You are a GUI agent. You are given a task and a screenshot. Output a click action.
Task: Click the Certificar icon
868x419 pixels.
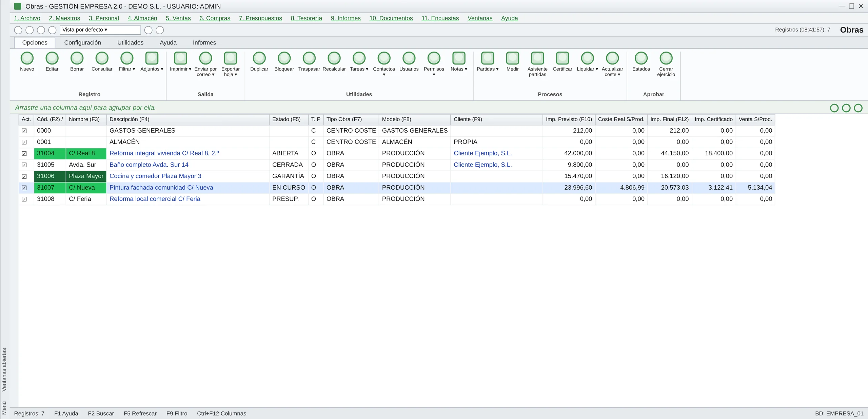pyautogui.click(x=562, y=58)
